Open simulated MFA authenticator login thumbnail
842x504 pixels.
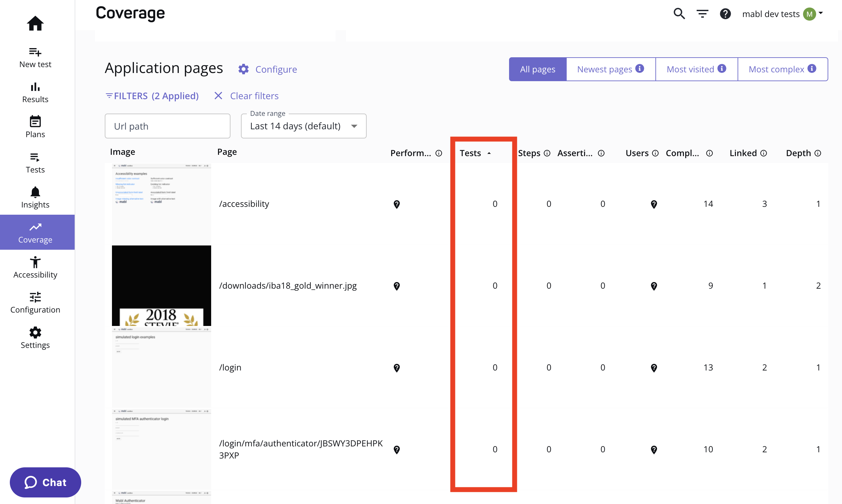click(161, 449)
